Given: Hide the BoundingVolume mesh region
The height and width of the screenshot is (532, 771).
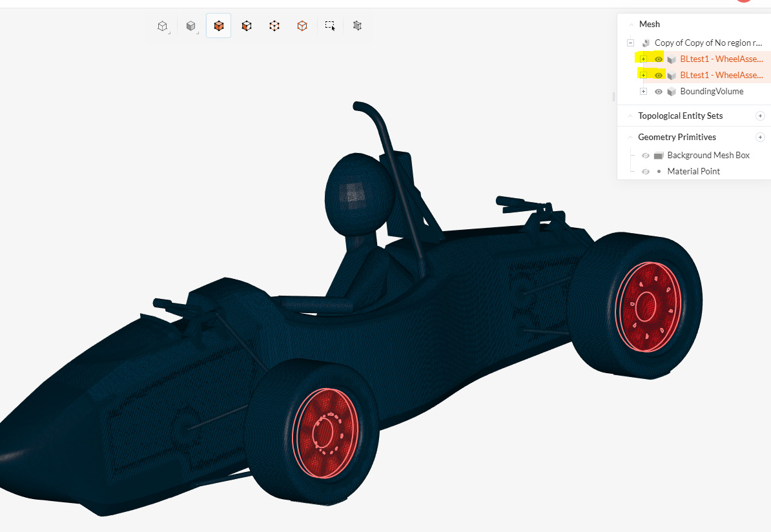Looking at the screenshot, I should coord(659,92).
